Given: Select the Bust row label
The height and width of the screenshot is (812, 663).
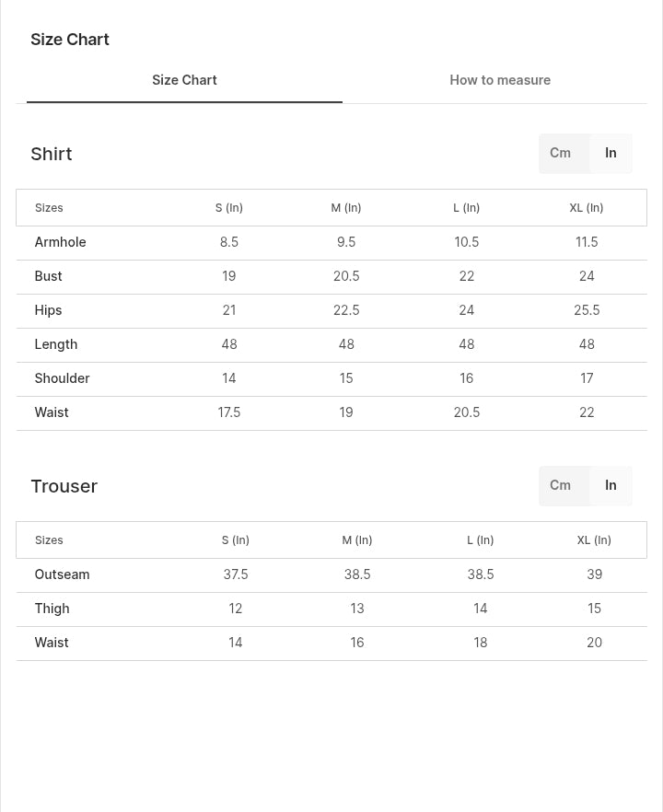Looking at the screenshot, I should 48,276.
